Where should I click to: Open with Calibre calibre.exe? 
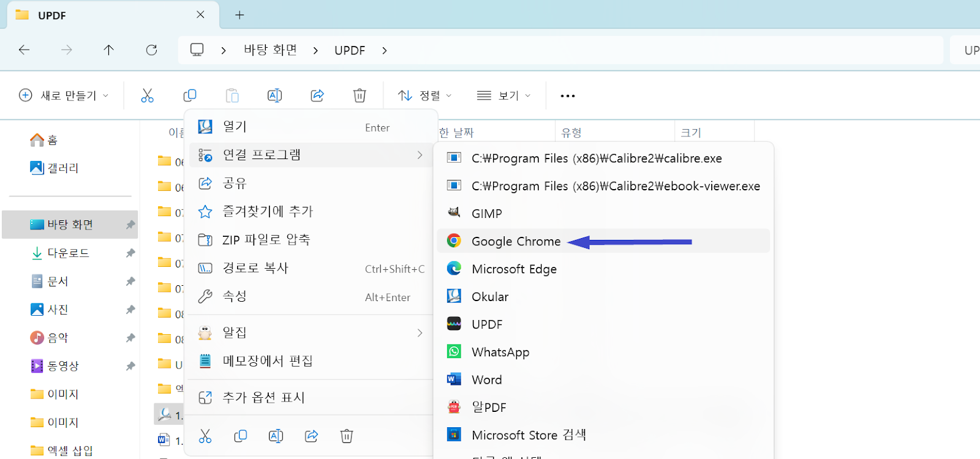click(x=603, y=158)
